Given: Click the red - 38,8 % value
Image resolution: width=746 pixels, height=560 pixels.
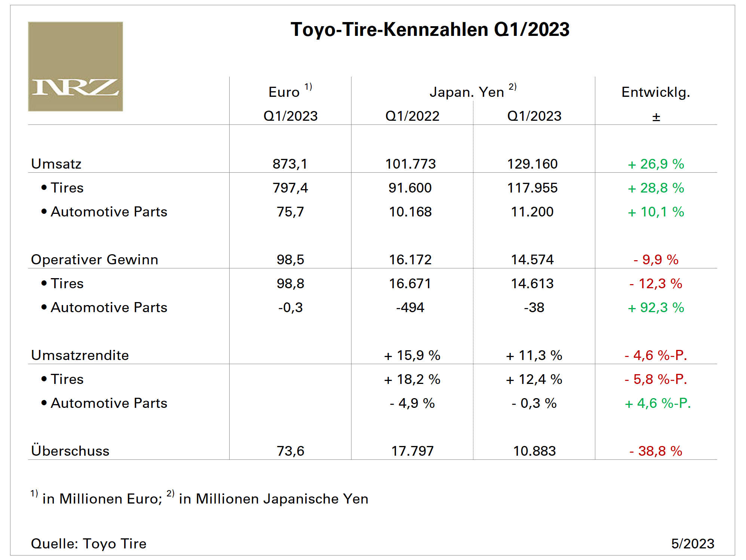Looking at the screenshot, I should click(x=656, y=451).
